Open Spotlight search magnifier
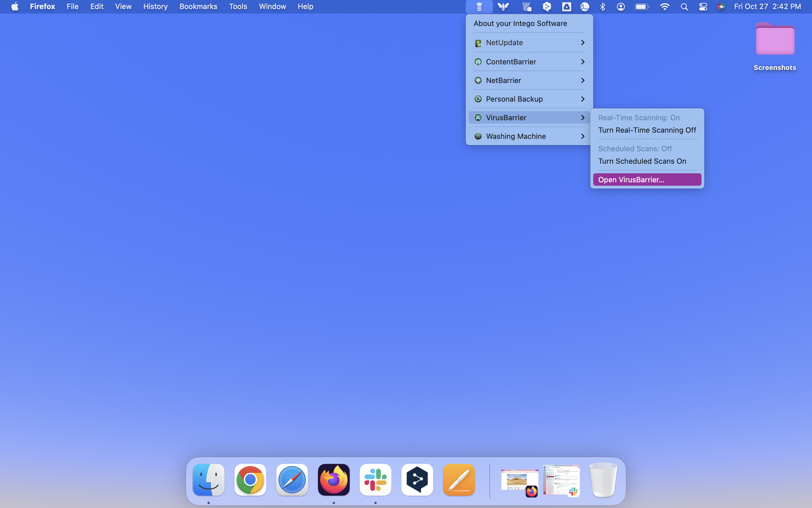 684,7
